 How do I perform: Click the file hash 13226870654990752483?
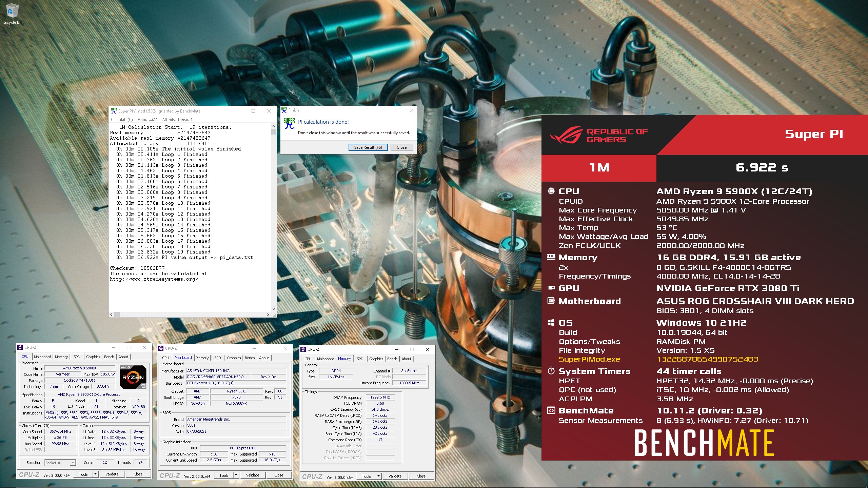point(707,359)
